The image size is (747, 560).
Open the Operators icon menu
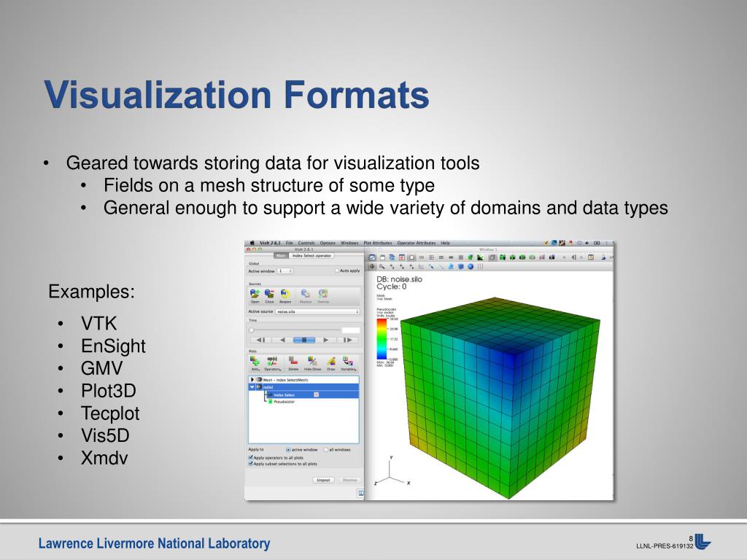(x=272, y=361)
